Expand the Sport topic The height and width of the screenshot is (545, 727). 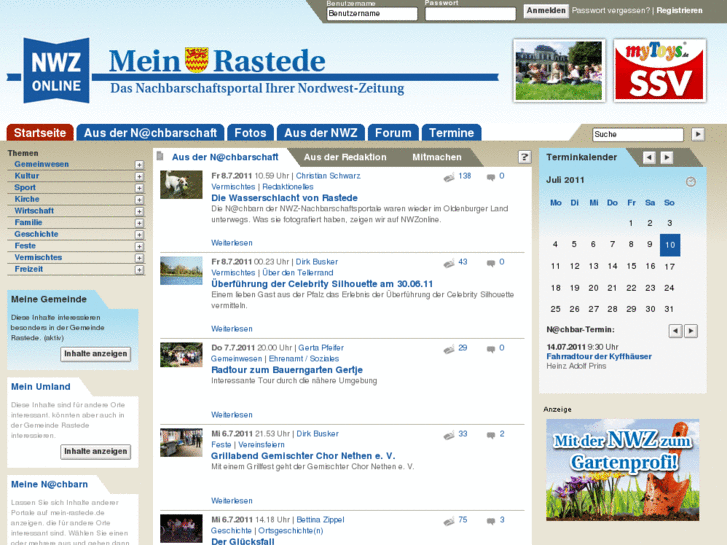(139, 188)
